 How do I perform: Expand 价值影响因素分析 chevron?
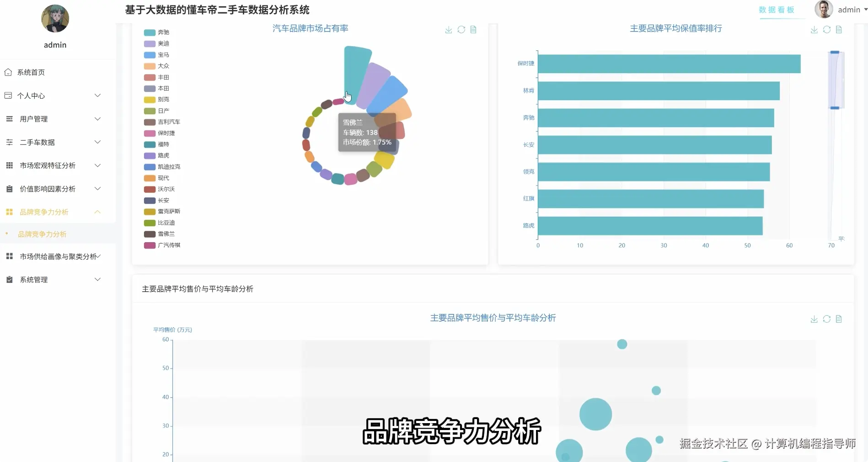[97, 189]
